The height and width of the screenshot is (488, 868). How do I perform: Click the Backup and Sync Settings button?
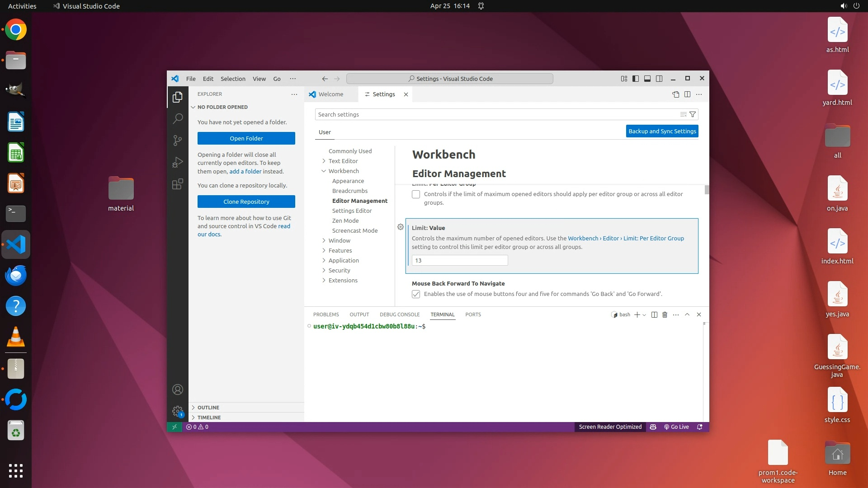[x=662, y=131]
